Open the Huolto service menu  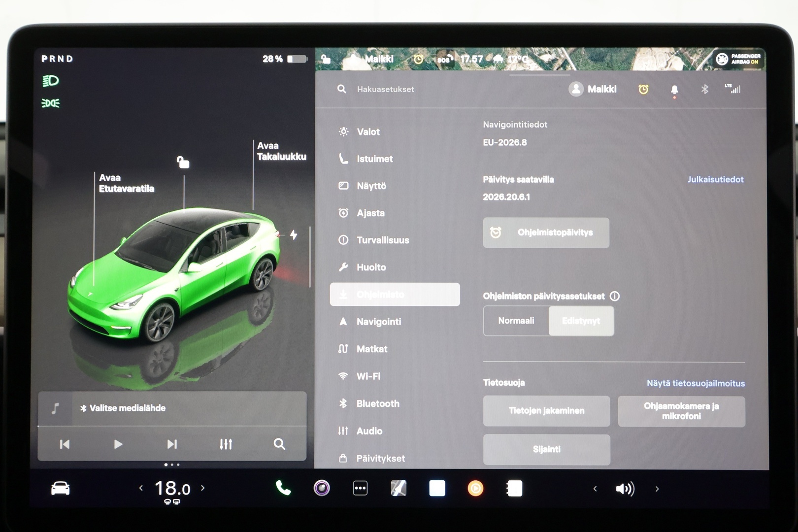(x=363, y=267)
